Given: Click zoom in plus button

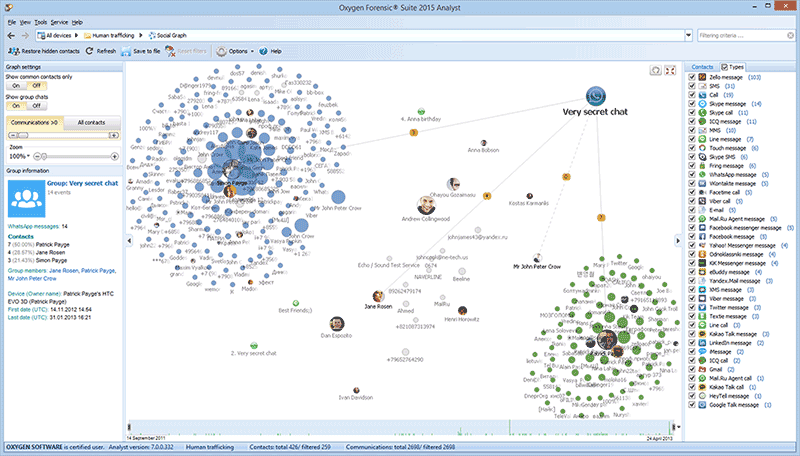Looking at the screenshot, I should tap(115, 157).
